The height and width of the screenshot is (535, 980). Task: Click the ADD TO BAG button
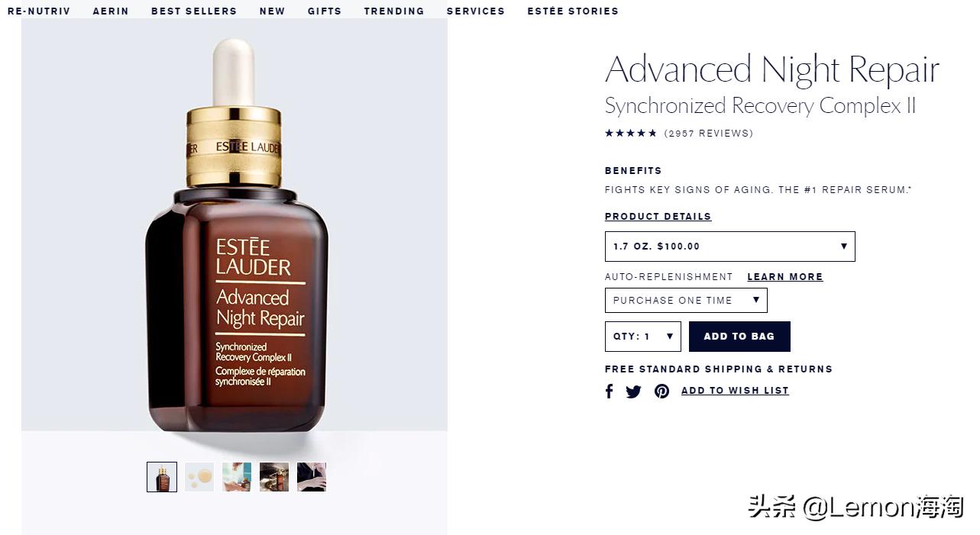click(x=739, y=337)
